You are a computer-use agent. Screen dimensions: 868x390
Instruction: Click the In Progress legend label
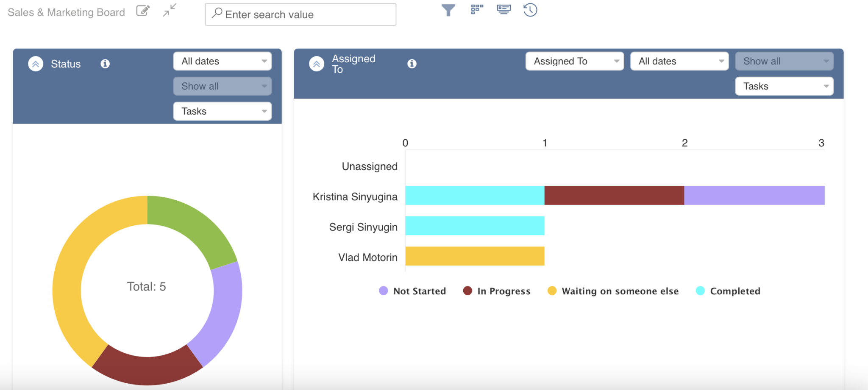[x=504, y=291]
